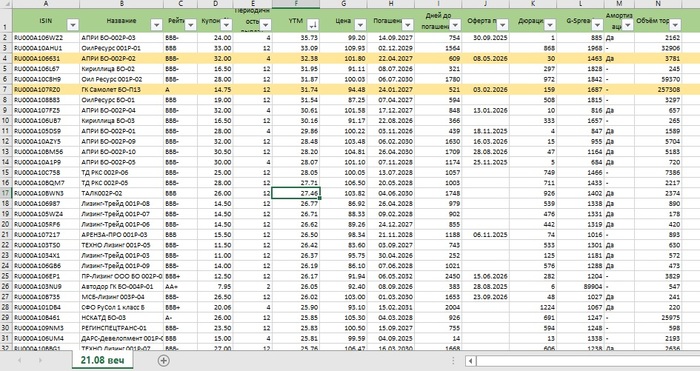
Task: Click the horizontal scrollbar track
Action: [588, 360]
